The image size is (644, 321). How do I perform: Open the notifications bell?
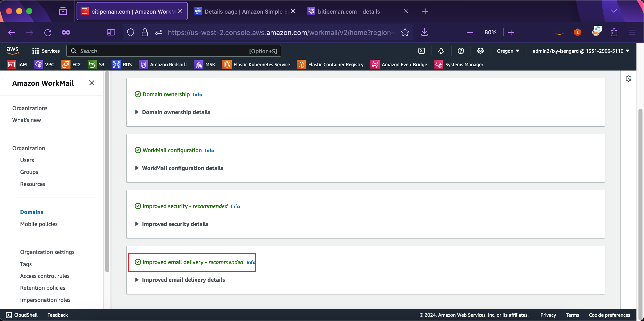[441, 51]
